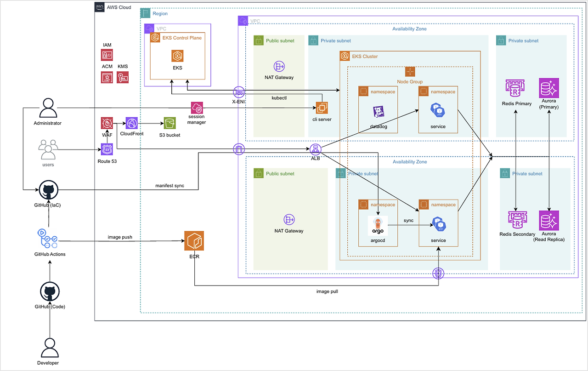
Task: Click the session manager icon
Action: pos(197,108)
